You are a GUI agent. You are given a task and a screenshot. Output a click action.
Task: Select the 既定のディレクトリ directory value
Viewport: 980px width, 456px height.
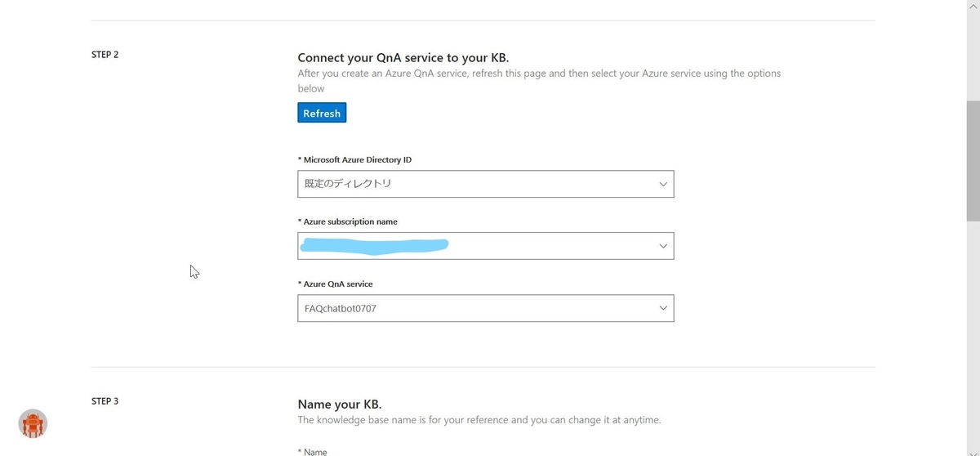[348, 184]
